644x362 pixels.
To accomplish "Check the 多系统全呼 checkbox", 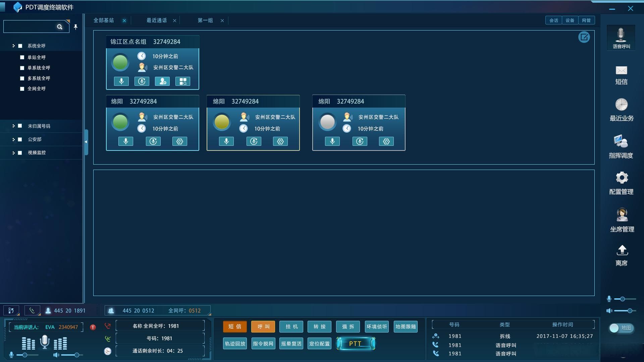I will pos(22,78).
